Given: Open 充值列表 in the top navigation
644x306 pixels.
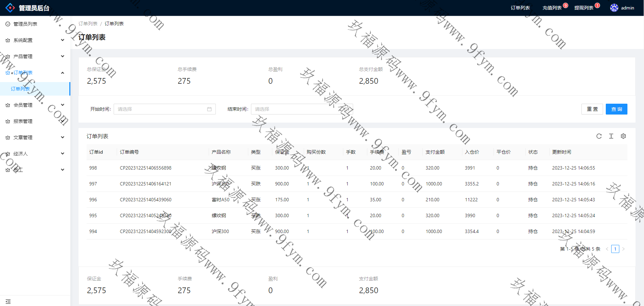Looking at the screenshot, I should tap(552, 8).
